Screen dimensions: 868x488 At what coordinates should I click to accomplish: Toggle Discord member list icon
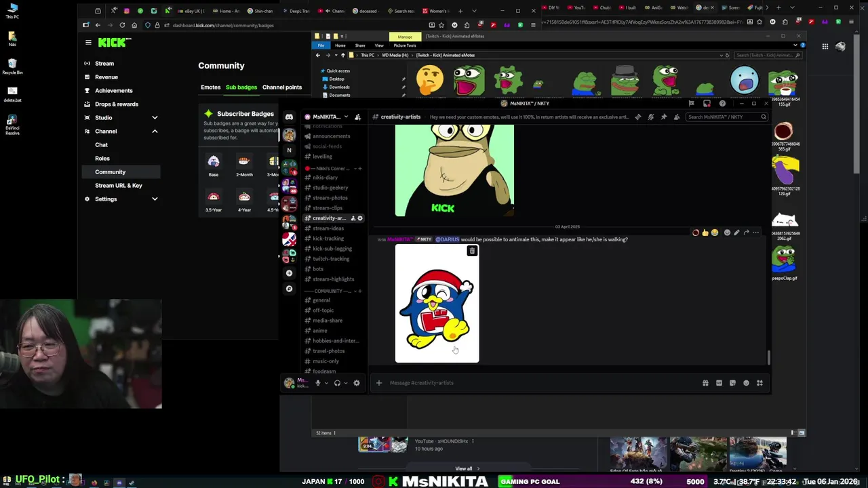676,117
